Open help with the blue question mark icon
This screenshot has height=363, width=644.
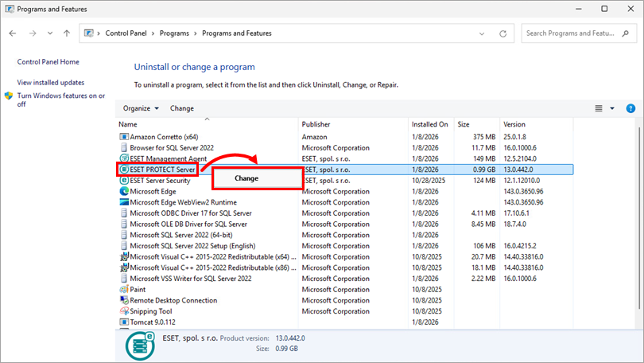[x=630, y=108]
